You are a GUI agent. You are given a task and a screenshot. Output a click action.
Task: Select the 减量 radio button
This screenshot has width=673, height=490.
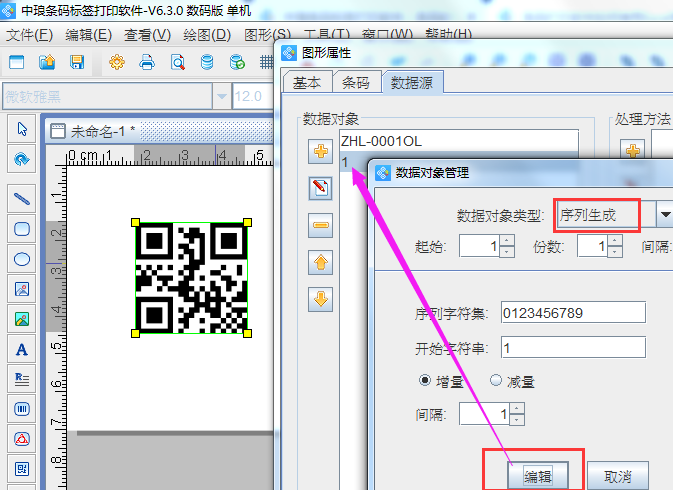[495, 381]
